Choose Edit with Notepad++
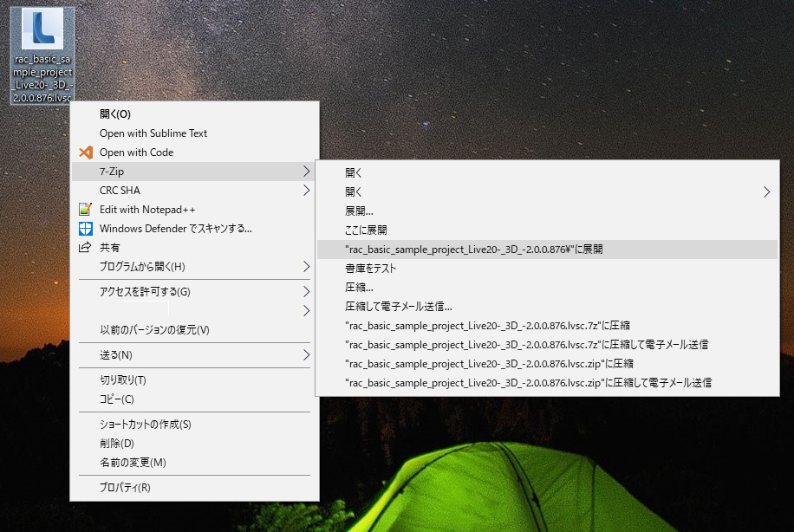The image size is (794, 532). pos(194,210)
